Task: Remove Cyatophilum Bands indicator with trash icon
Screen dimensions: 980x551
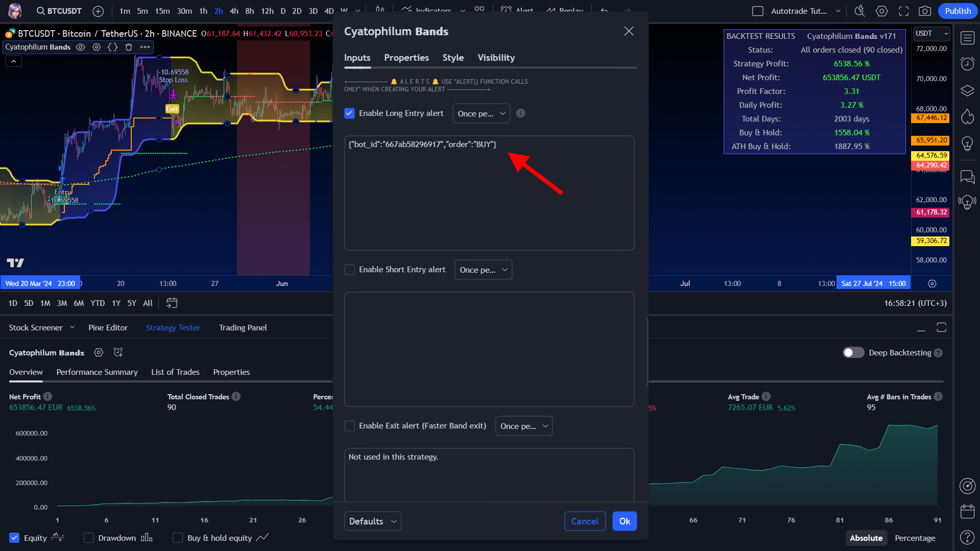Action: point(129,47)
